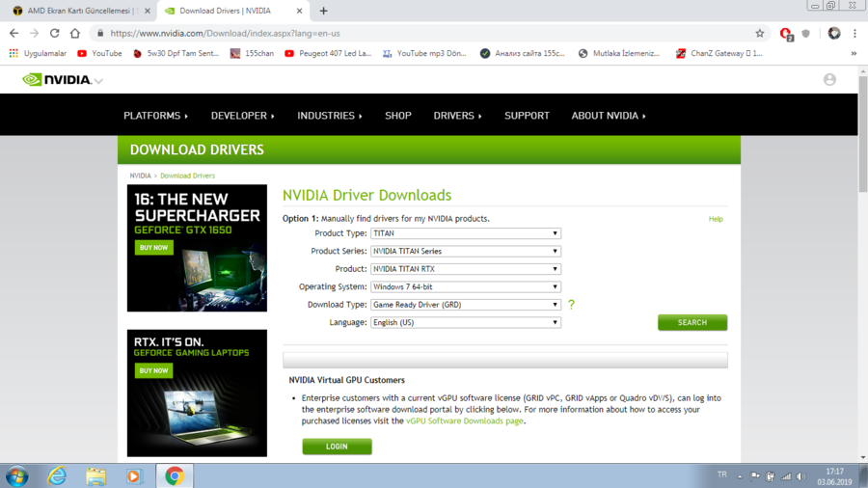Click BUY NOW on gaming laptops ad
Screen dimensions: 868x488
(154, 370)
